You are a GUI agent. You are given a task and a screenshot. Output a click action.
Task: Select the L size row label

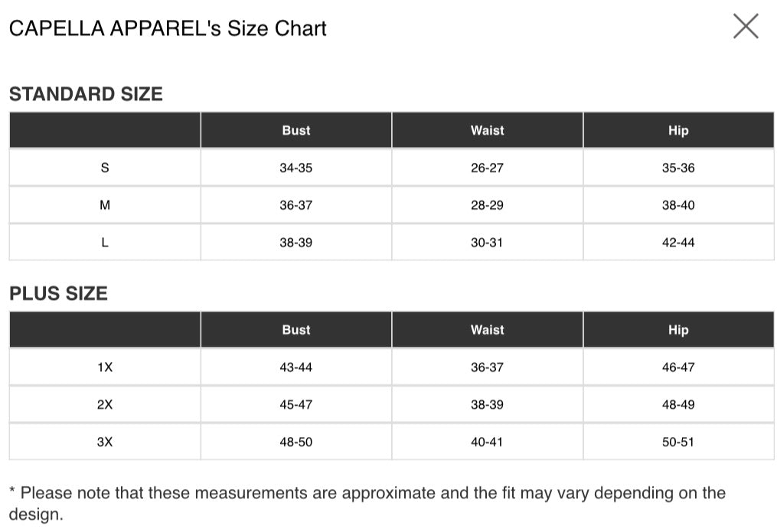click(x=105, y=243)
